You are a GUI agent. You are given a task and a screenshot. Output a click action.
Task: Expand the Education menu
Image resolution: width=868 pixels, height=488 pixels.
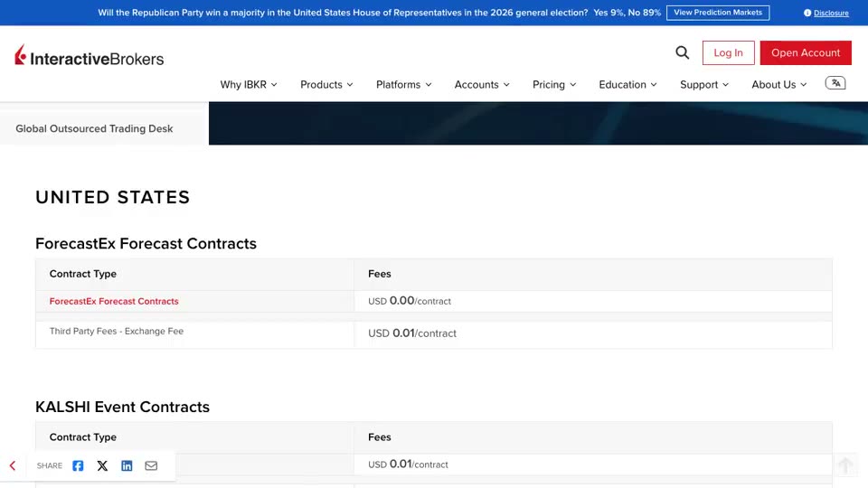pos(627,85)
